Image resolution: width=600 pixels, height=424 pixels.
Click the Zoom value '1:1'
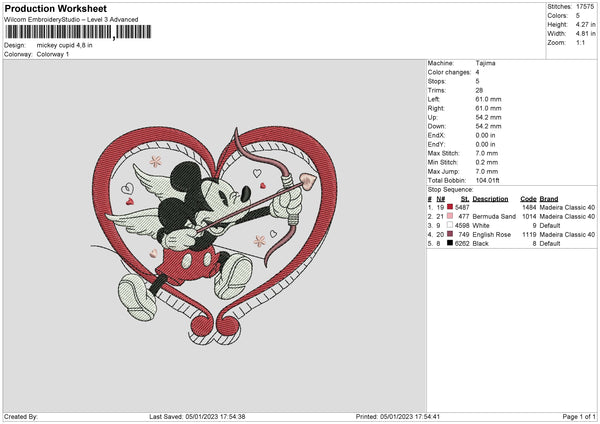580,42
